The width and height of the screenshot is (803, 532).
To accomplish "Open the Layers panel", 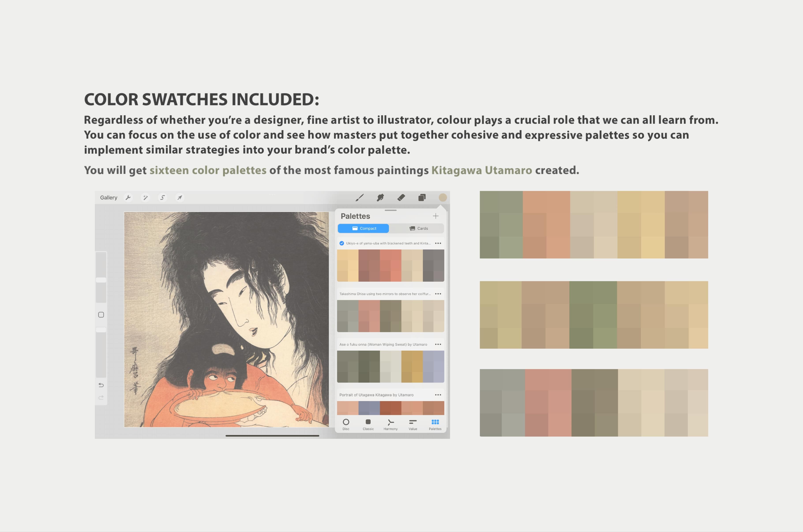I will click(422, 197).
